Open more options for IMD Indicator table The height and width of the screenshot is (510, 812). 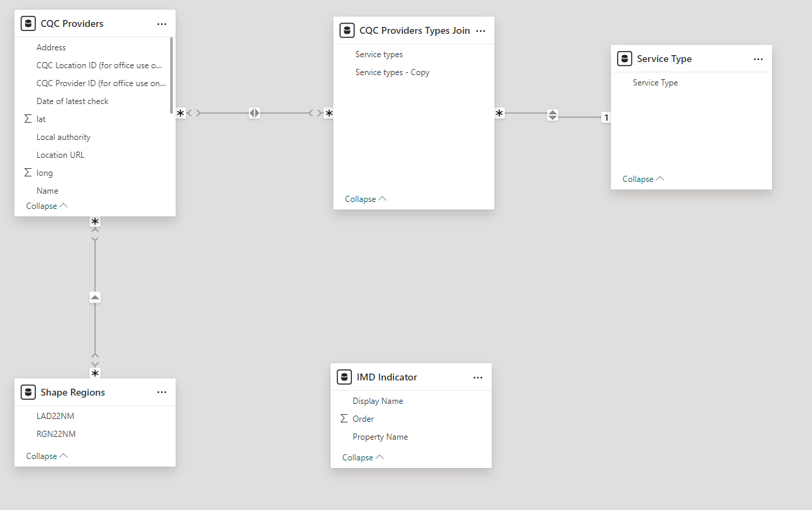(x=478, y=377)
